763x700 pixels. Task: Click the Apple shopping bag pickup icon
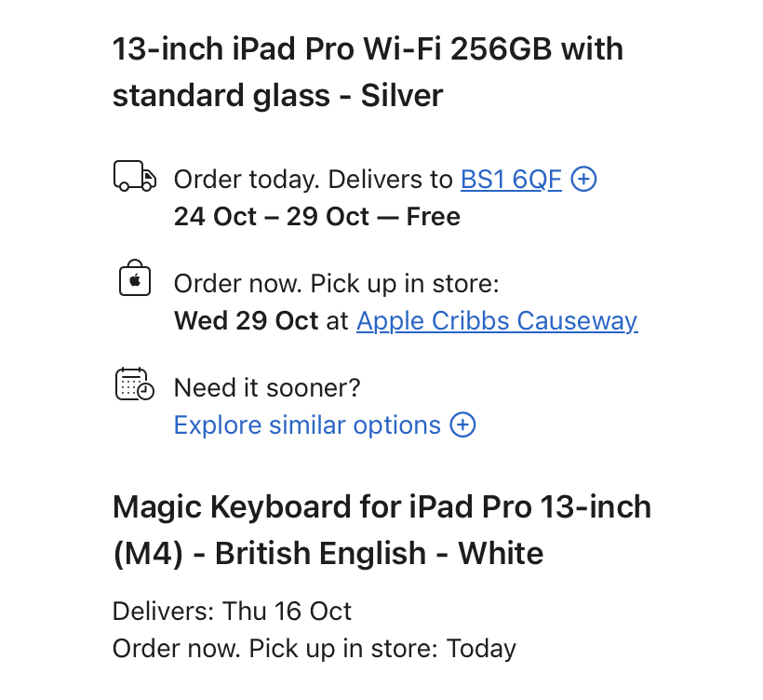point(135,277)
